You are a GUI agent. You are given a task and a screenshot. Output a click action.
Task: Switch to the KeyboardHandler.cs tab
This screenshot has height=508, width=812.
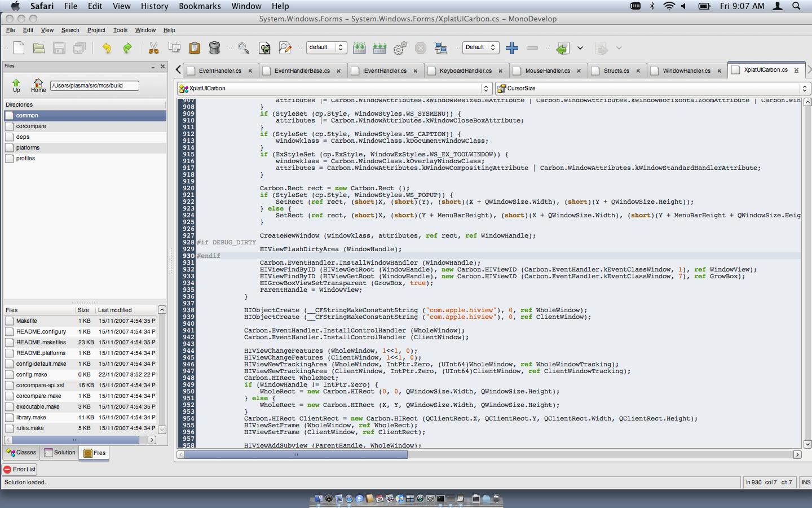click(466, 71)
